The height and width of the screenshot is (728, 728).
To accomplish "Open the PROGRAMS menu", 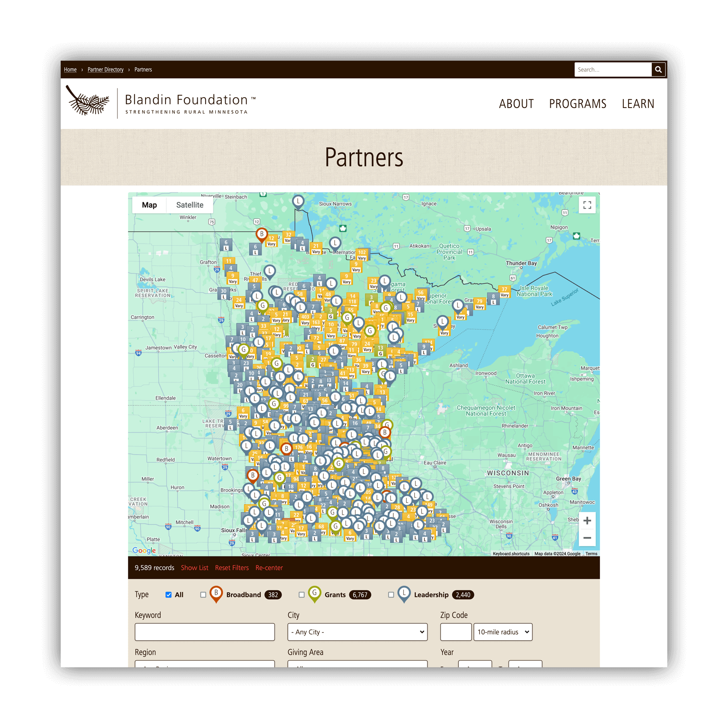I will [577, 104].
